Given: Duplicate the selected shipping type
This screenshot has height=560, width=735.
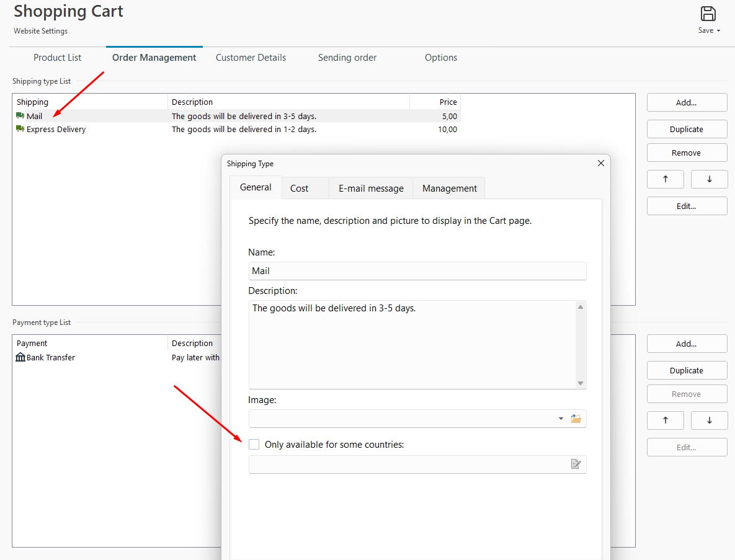Looking at the screenshot, I should 687,130.
